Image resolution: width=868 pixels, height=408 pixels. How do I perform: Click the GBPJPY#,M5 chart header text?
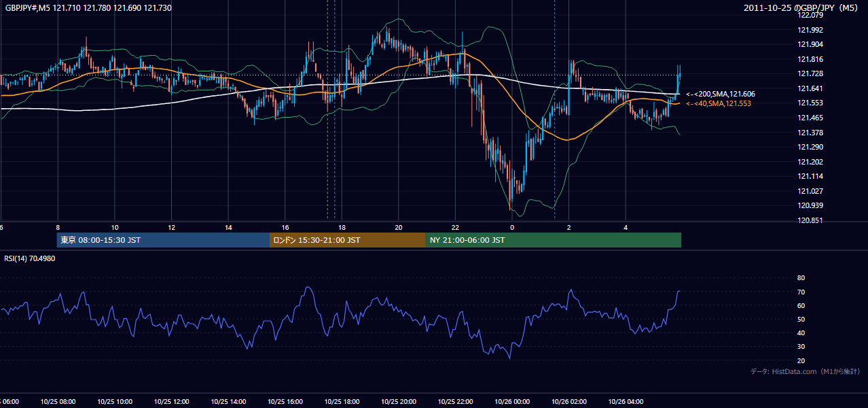(x=88, y=7)
